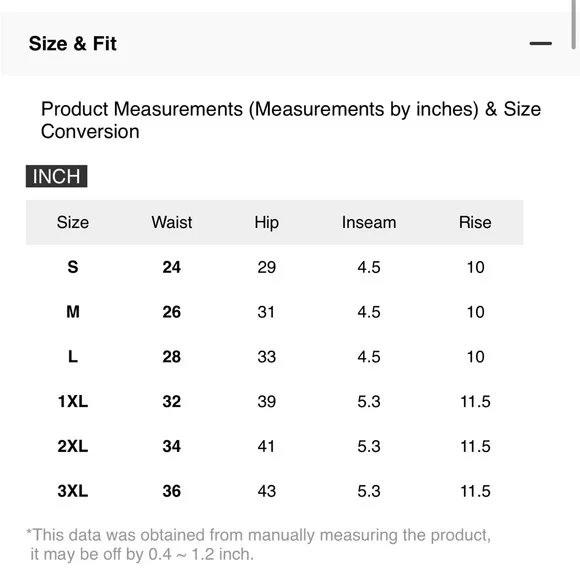Click the Rise column header
This screenshot has height=580, width=580.
(475, 223)
